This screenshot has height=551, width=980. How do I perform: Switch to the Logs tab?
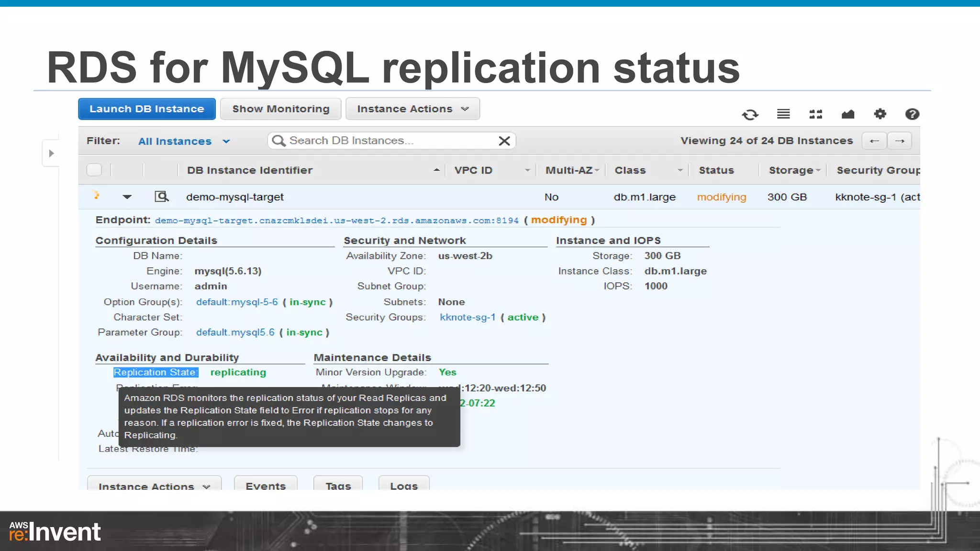[404, 483]
